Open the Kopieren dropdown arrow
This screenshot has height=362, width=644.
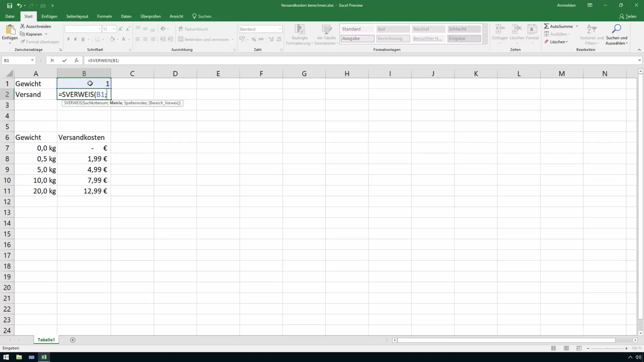point(46,34)
